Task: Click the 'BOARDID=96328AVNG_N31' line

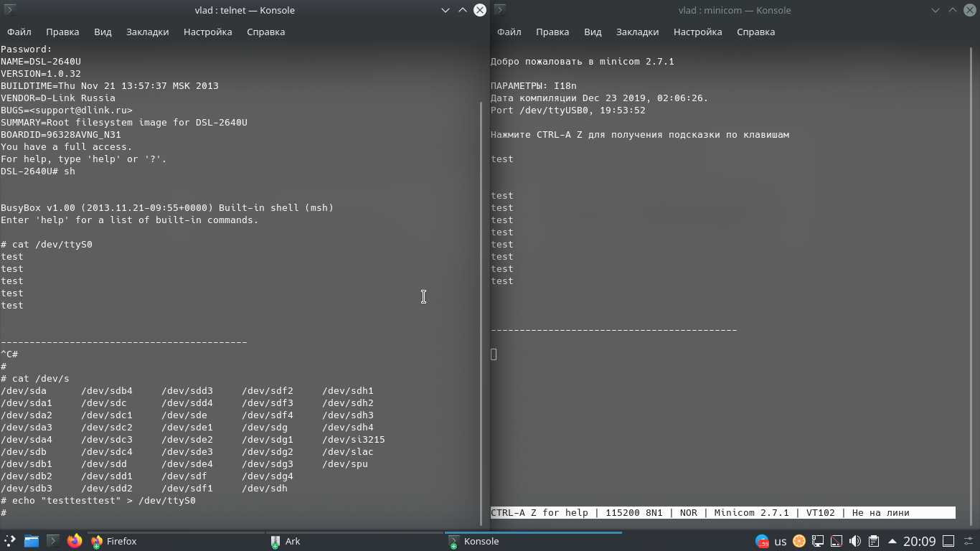Action: [x=61, y=135]
